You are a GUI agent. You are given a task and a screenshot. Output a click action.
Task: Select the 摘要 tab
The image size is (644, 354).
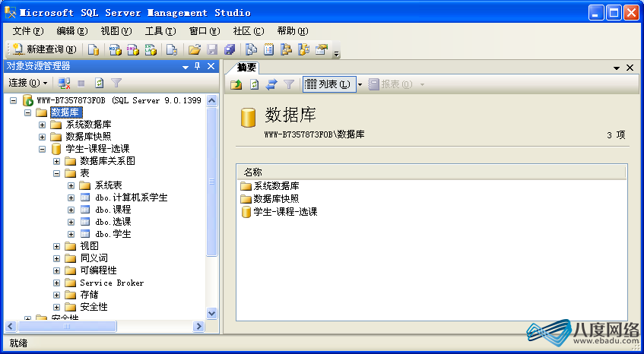(x=246, y=68)
